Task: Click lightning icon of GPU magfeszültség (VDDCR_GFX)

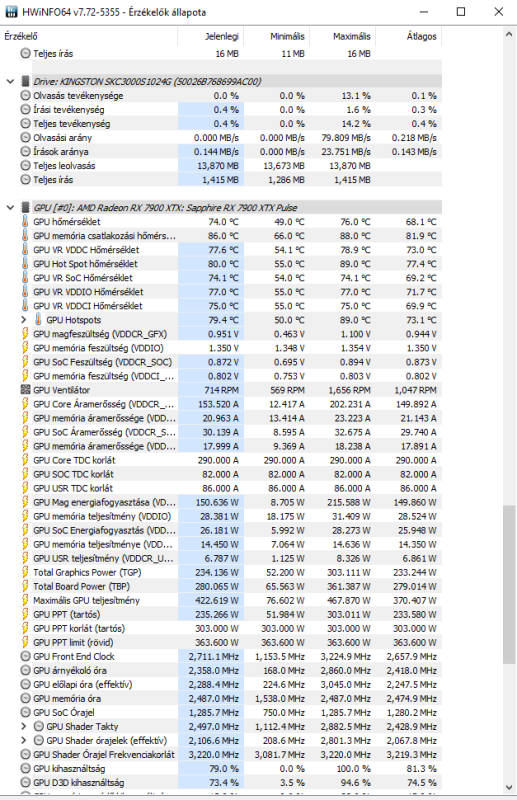Action: click(25, 334)
